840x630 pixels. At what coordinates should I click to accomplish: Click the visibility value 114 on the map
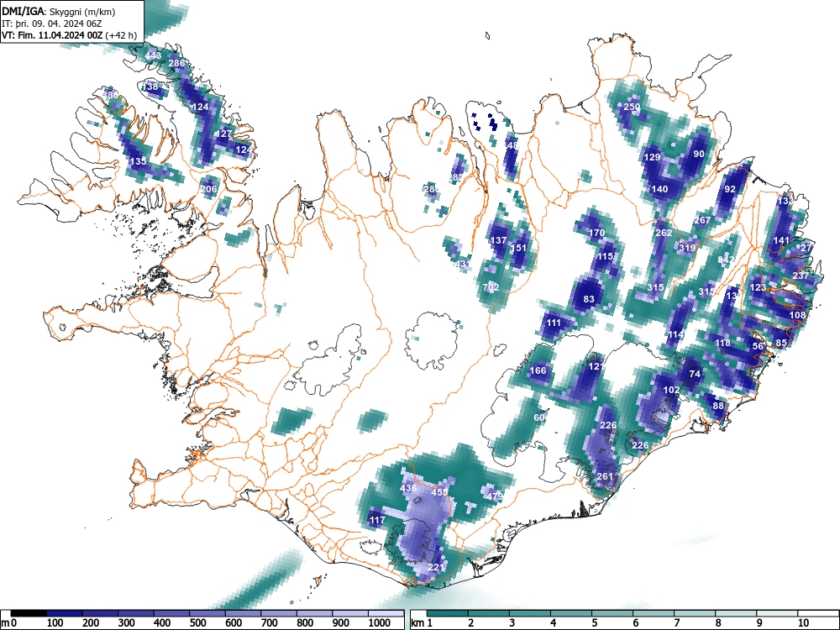click(675, 335)
